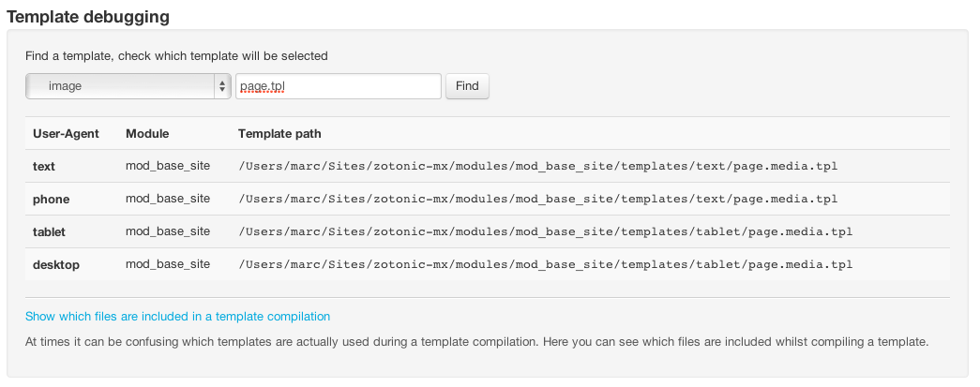Click mod_base_site in the desktop row
This screenshot has width=980, height=387.
[x=168, y=264]
